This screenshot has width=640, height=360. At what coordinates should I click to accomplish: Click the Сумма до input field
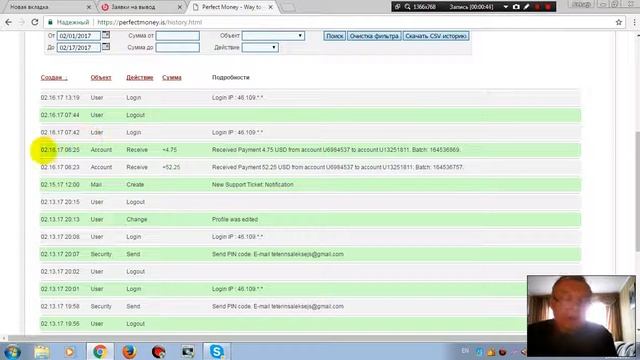(178, 48)
